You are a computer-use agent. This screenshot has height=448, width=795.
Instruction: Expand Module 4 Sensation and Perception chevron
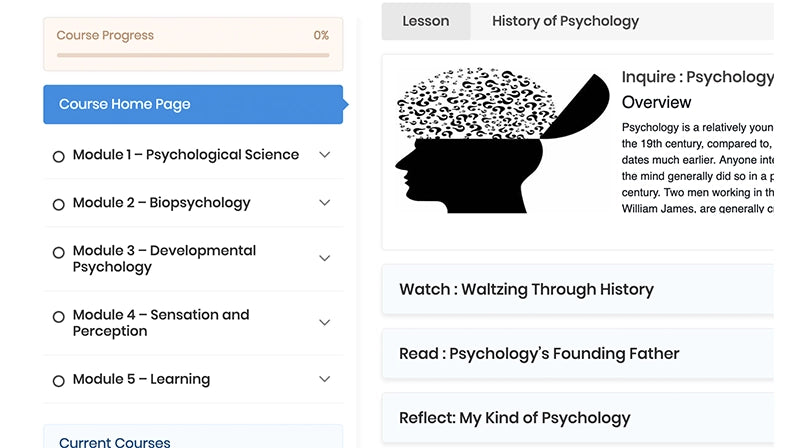324,322
